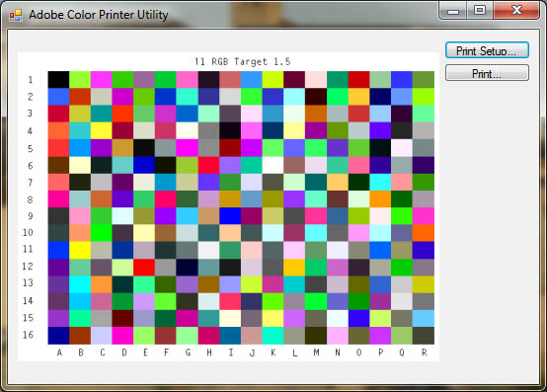
Task: Click the Adobe Color Printer Utility title icon
Action: point(16,15)
